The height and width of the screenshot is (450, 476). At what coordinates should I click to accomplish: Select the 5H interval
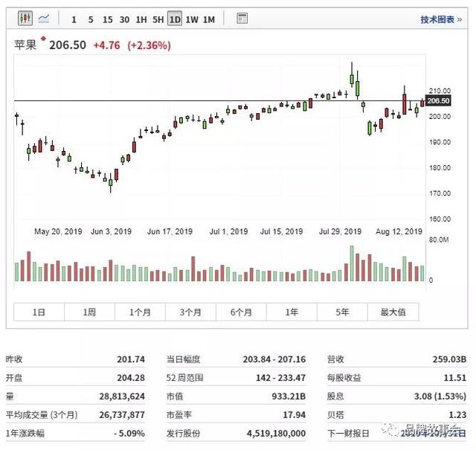click(x=158, y=20)
